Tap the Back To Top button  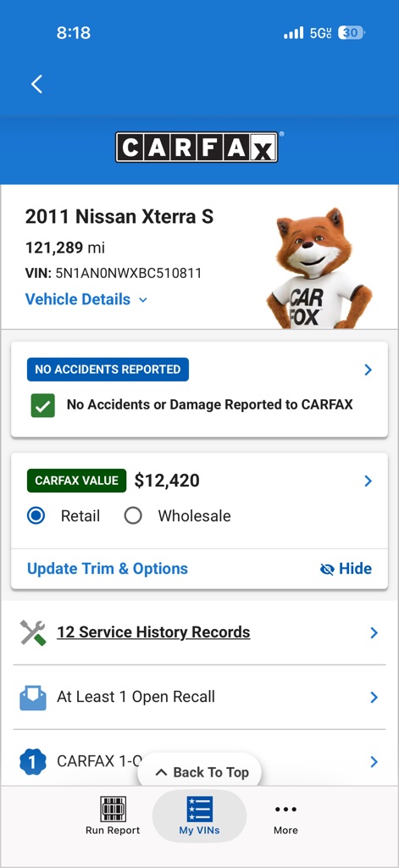pyautogui.click(x=199, y=771)
